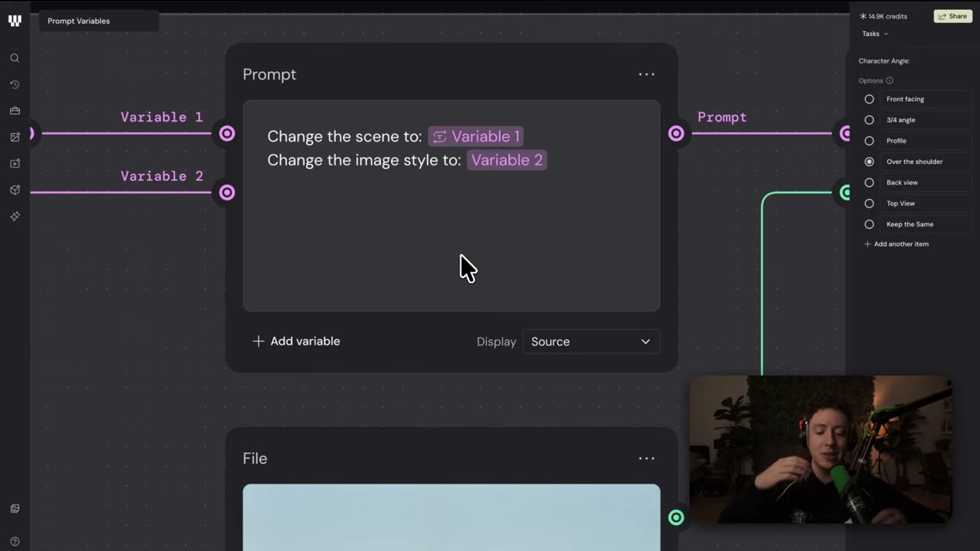980x551 pixels.
Task: Click Variable 2 input connector port
Action: pyautogui.click(x=227, y=192)
